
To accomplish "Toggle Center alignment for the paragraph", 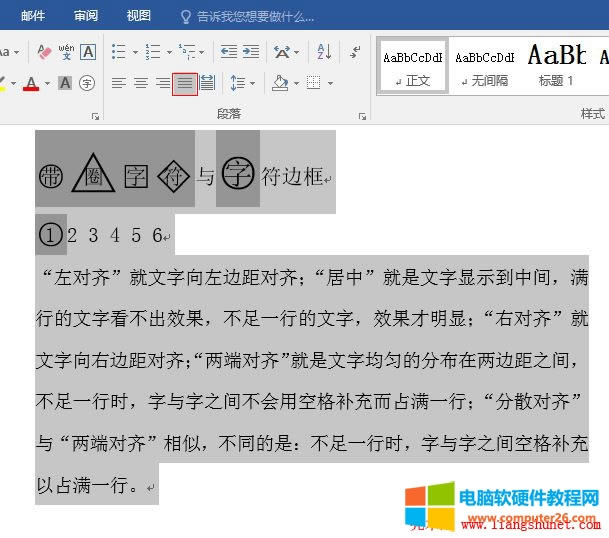I will click(141, 83).
